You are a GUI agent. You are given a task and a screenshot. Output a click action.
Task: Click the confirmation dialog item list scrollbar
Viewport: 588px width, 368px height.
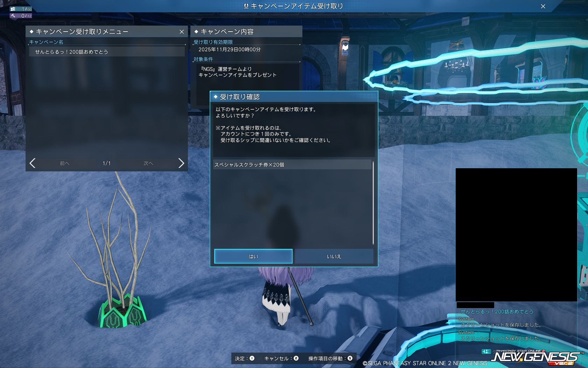coord(373,203)
